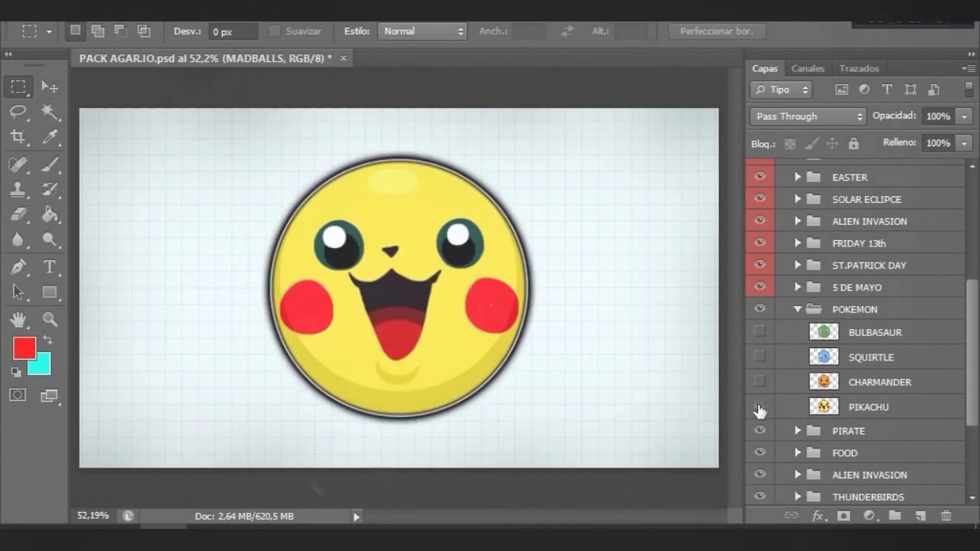980x551 pixels.
Task: Show the SQUIRTLE layer
Action: [759, 356]
